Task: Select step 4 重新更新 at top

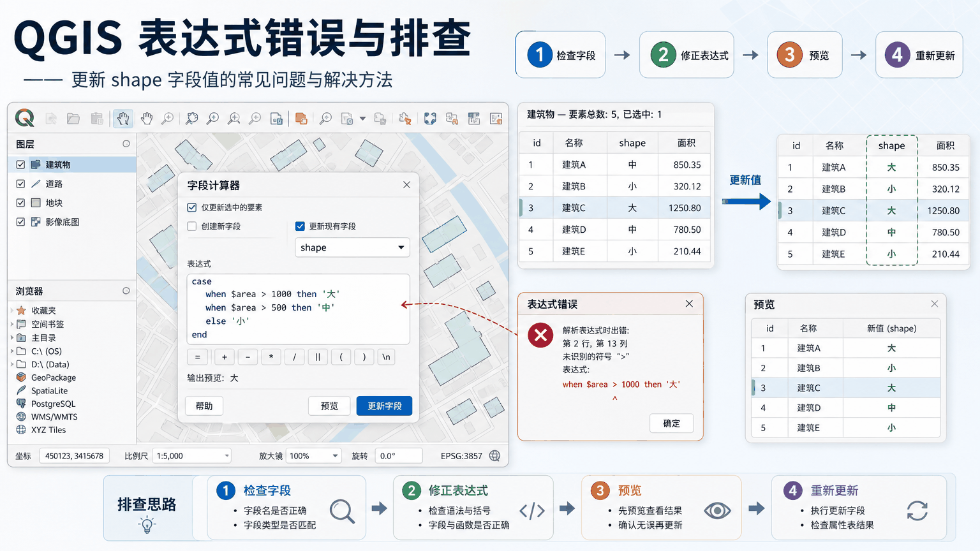Action: 919,55
